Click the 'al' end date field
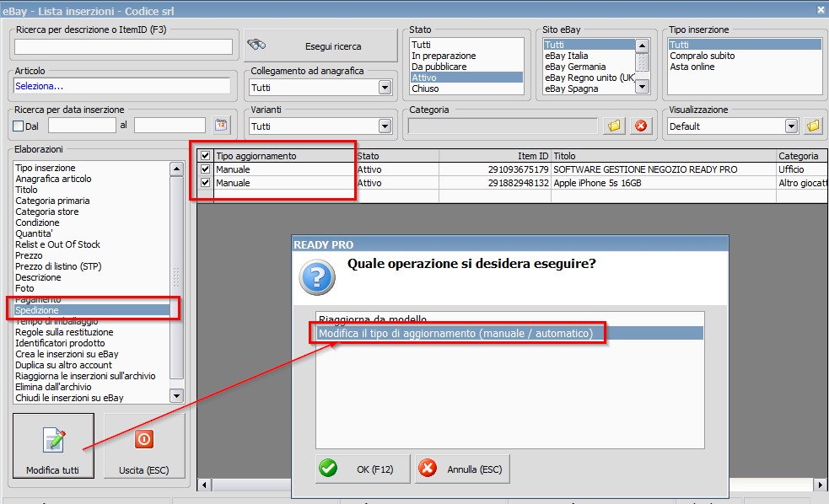The height and width of the screenshot is (504, 829). 170,126
